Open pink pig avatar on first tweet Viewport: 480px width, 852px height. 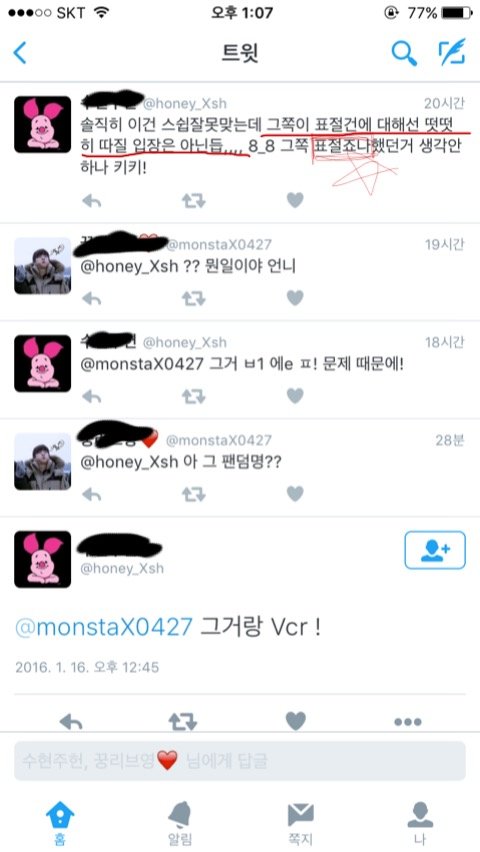click(x=42, y=124)
